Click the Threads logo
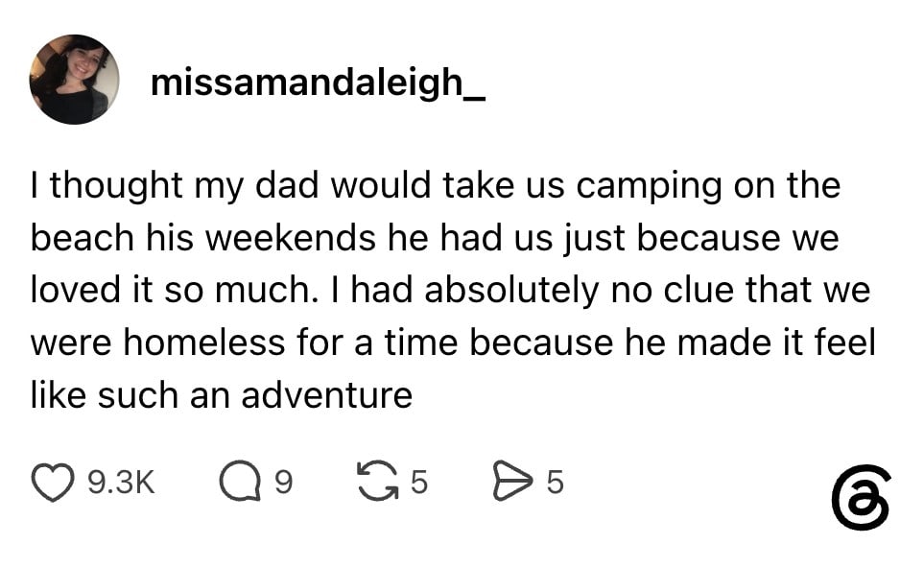924x567 pixels. point(861,498)
